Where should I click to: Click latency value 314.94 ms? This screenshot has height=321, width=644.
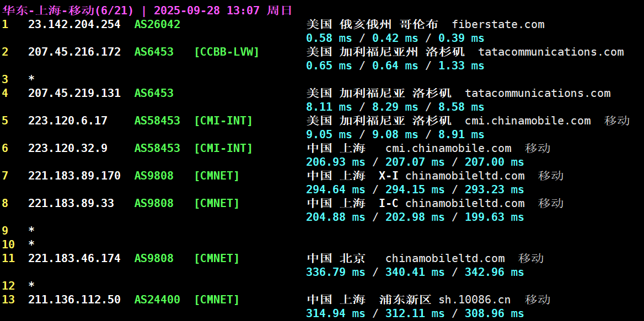pyautogui.click(x=336, y=314)
